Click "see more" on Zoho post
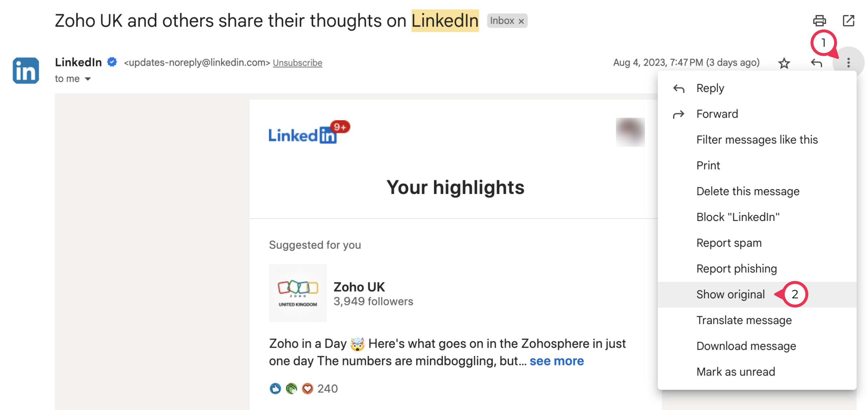 pos(556,361)
